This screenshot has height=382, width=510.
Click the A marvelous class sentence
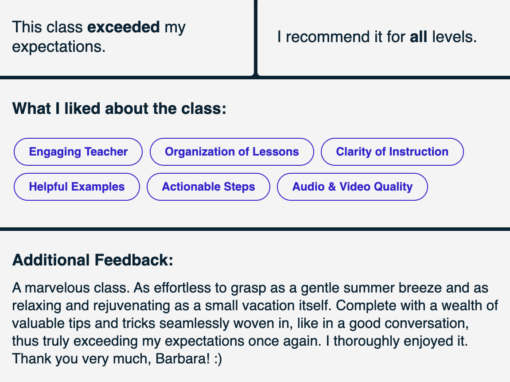tap(71, 288)
